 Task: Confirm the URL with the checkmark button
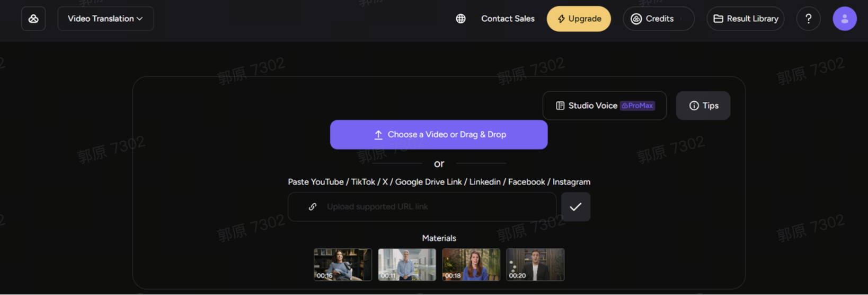pos(575,206)
